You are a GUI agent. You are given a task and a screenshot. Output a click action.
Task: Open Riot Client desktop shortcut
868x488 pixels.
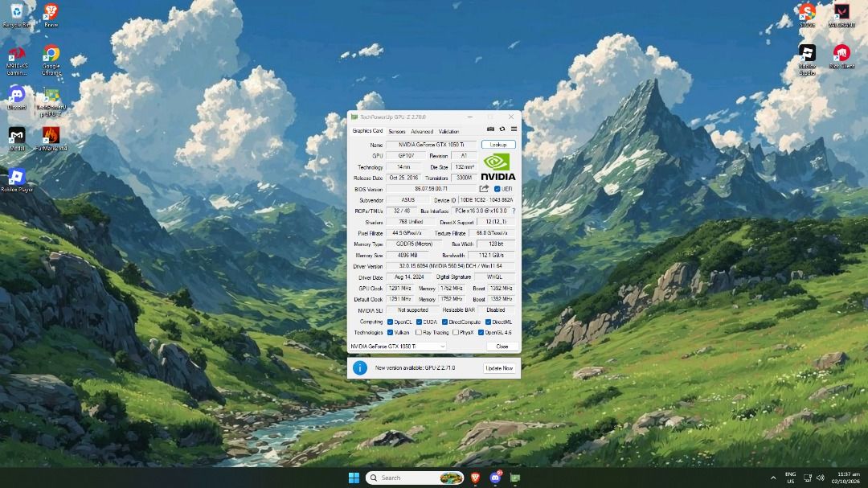click(841, 56)
